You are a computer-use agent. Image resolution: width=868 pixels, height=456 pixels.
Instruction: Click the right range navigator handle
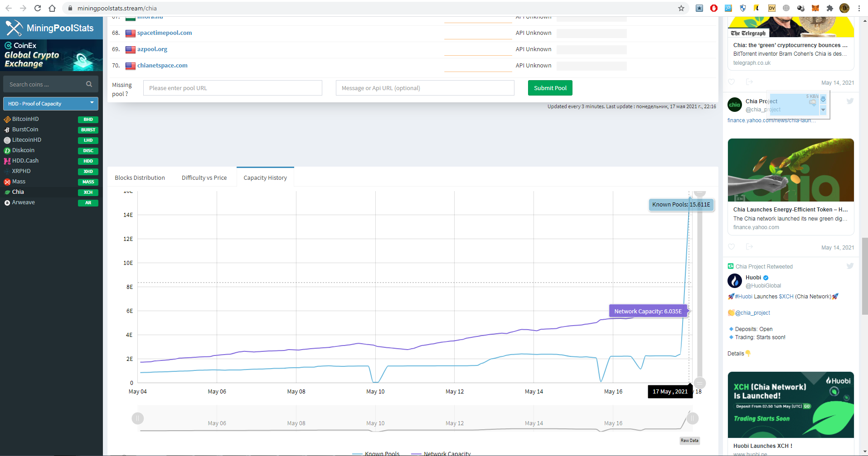pyautogui.click(x=692, y=418)
